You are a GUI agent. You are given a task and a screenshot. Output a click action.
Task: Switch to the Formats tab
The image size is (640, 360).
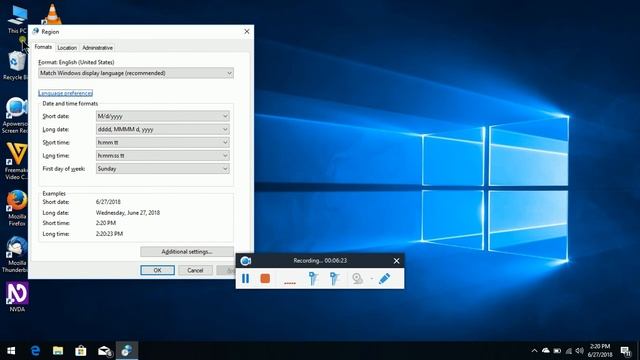[x=43, y=47]
